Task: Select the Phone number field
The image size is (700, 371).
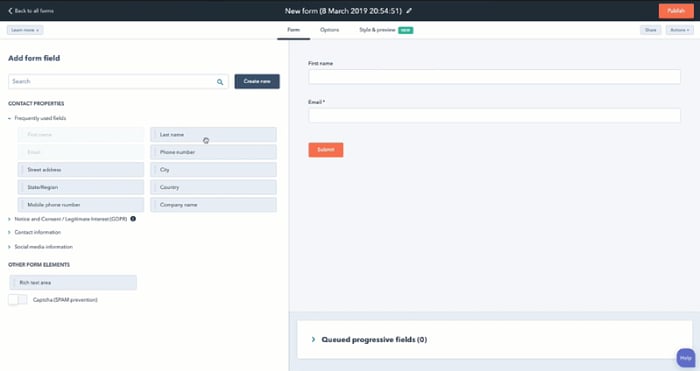Action: [x=213, y=152]
